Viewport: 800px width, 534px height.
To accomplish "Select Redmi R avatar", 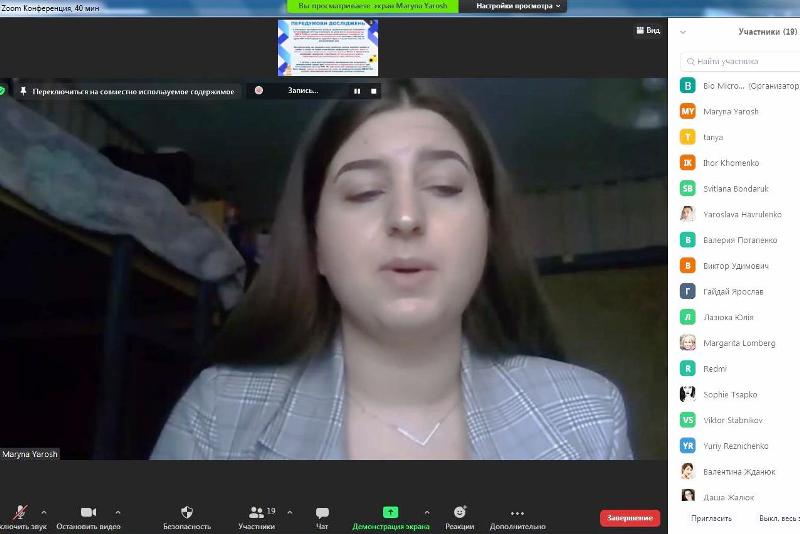I will pos(688,368).
